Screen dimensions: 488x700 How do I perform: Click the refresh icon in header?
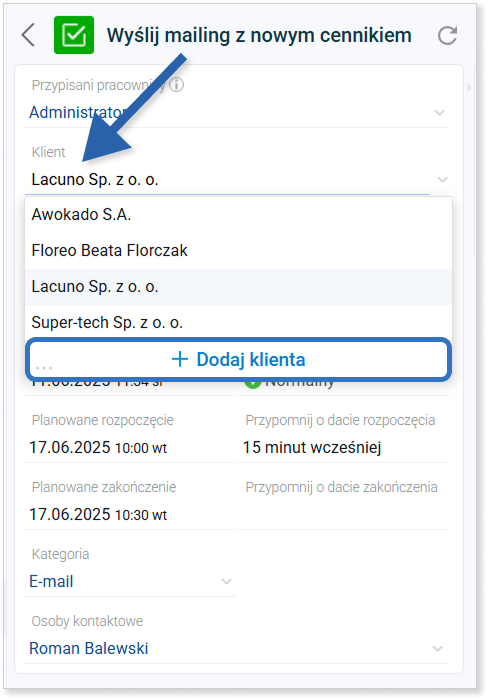click(x=447, y=36)
